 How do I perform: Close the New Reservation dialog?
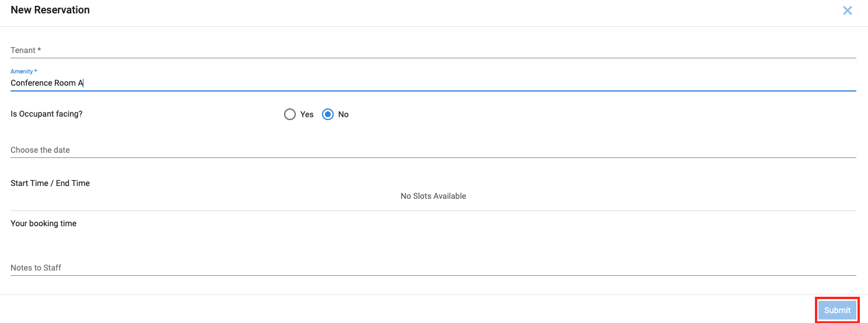point(848,10)
